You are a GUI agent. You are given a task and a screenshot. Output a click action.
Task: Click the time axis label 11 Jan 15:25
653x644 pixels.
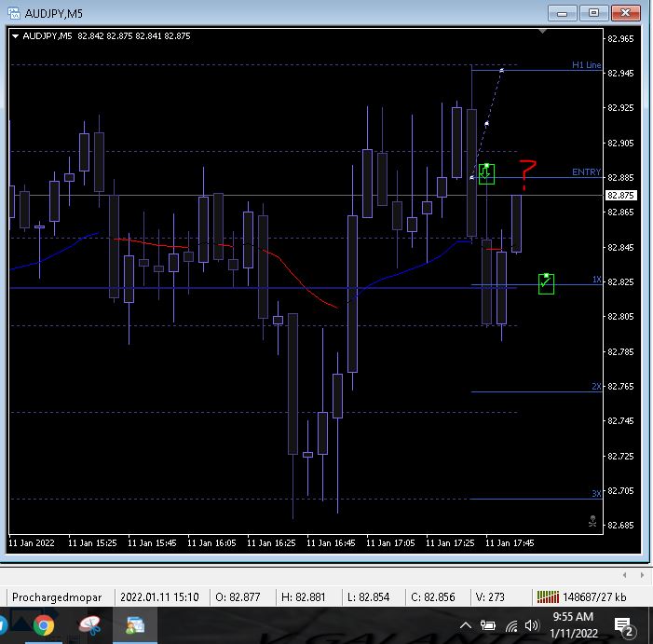click(92, 543)
